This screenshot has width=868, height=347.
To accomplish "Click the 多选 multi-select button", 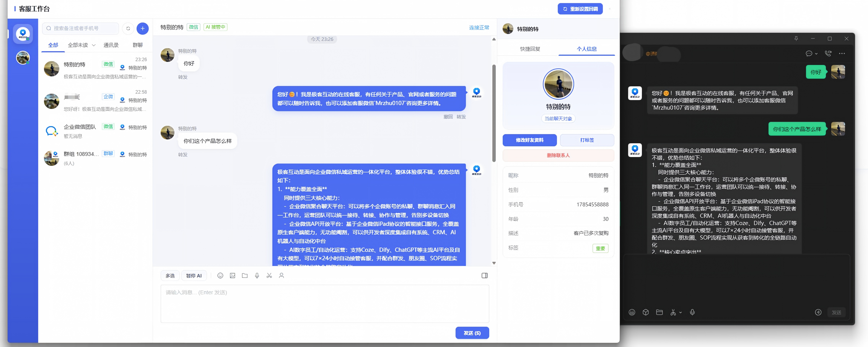I will click(x=170, y=276).
